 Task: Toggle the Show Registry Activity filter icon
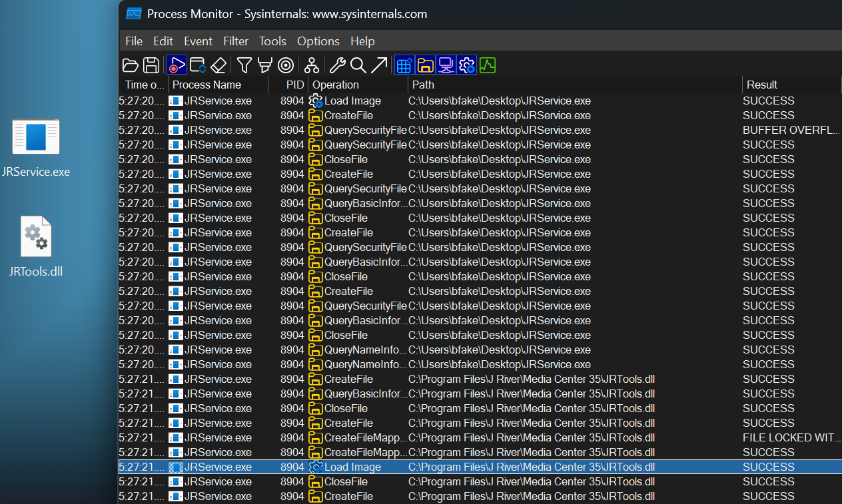click(404, 65)
